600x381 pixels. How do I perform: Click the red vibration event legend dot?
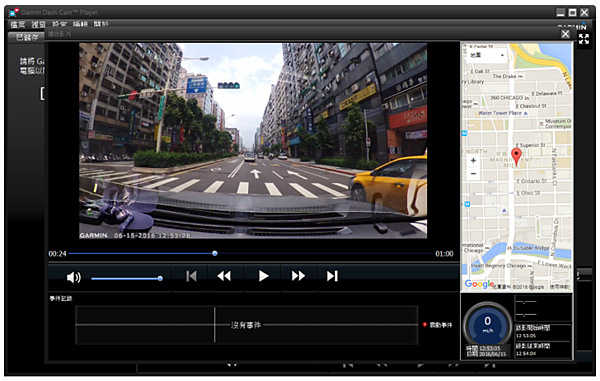[x=424, y=325]
